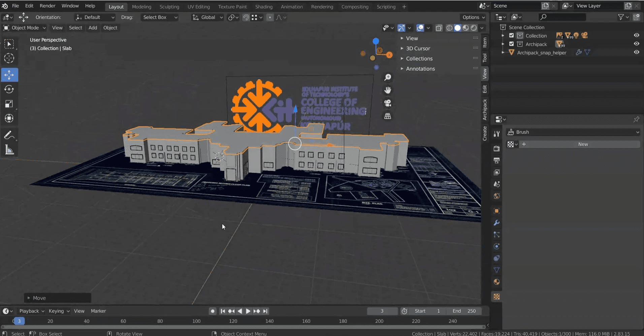Open the Options dropdown in viewport header

coord(473,17)
